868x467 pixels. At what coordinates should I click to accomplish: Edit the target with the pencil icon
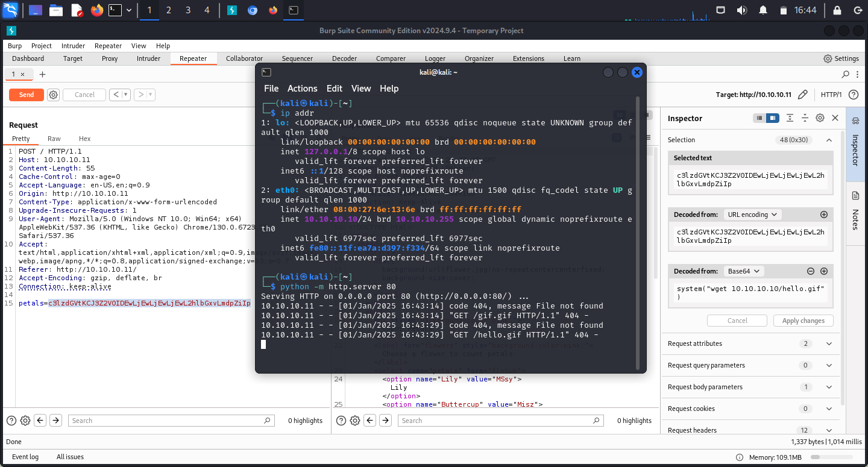coord(802,95)
